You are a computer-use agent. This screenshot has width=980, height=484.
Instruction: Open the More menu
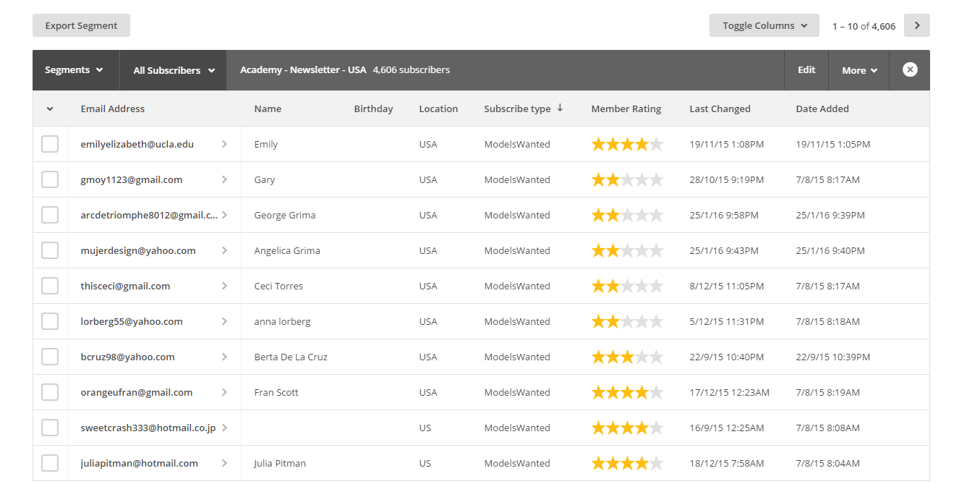859,70
